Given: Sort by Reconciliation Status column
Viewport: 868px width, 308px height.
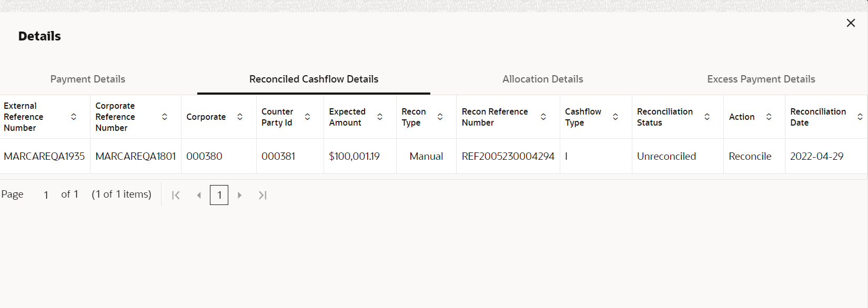Looking at the screenshot, I should point(707,117).
